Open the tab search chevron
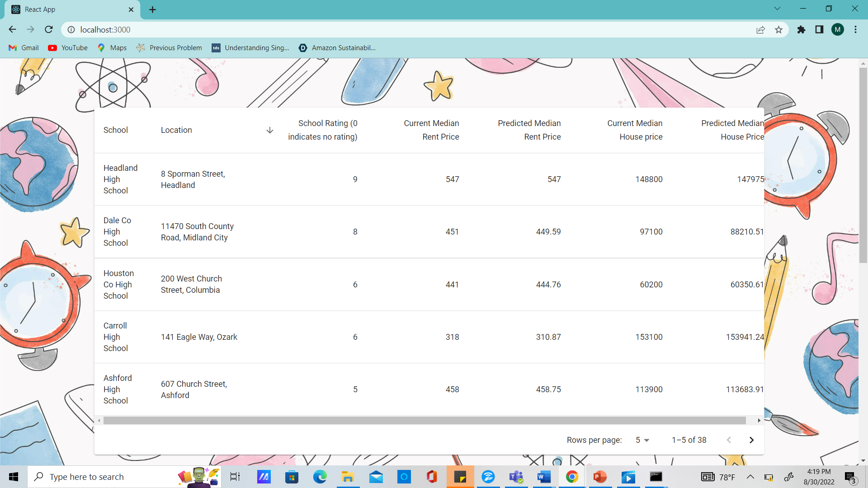 click(x=777, y=9)
